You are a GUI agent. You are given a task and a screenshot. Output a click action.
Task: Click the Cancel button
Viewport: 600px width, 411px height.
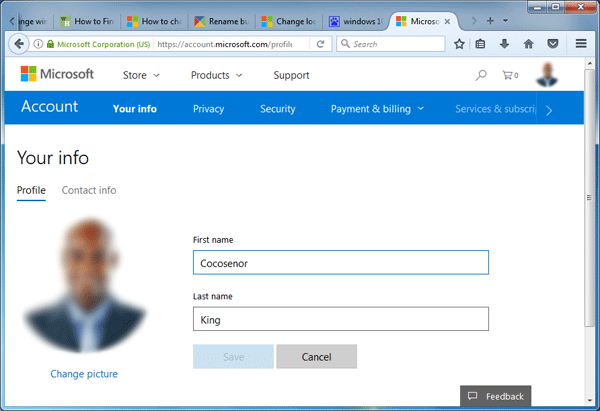(x=316, y=357)
